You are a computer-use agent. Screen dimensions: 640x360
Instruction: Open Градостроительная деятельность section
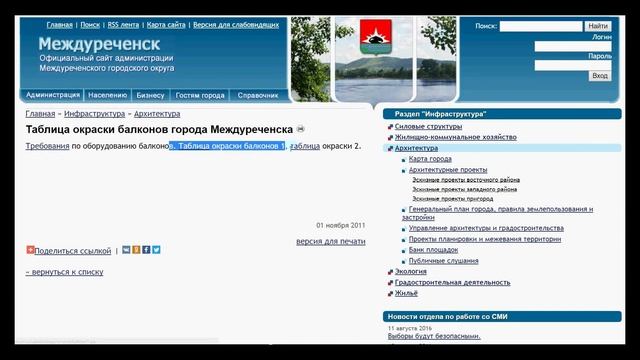[452, 282]
